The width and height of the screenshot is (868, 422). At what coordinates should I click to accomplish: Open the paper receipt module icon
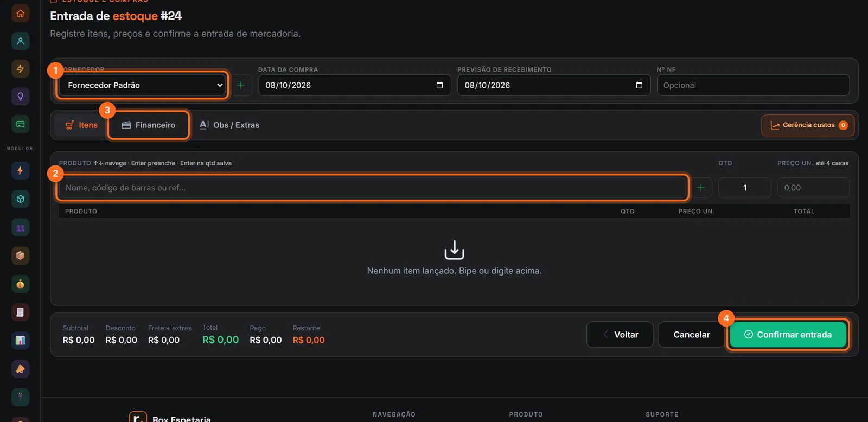[20, 312]
